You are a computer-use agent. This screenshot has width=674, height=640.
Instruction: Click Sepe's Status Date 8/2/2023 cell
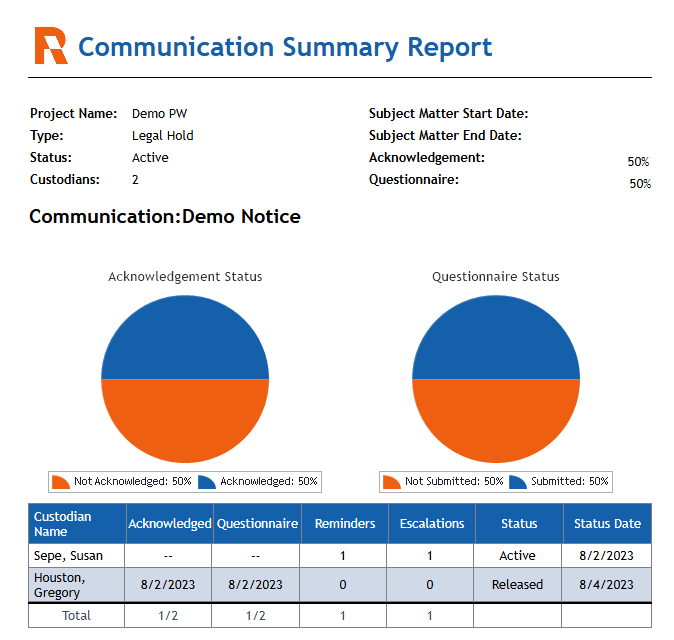pos(606,556)
